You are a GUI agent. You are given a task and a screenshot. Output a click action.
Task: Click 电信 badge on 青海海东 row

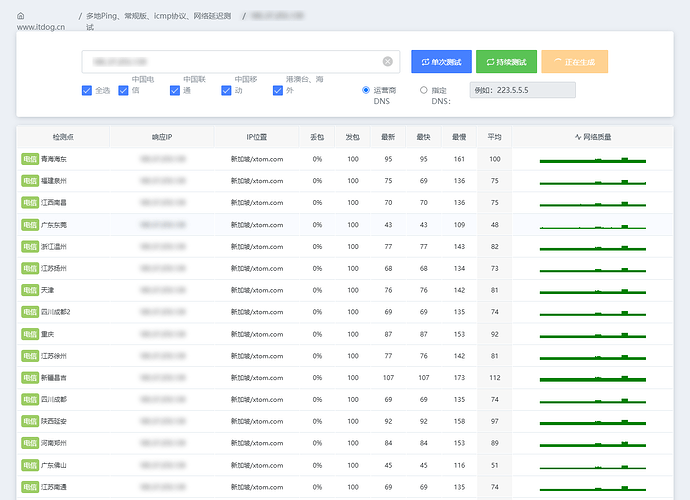[x=30, y=159]
